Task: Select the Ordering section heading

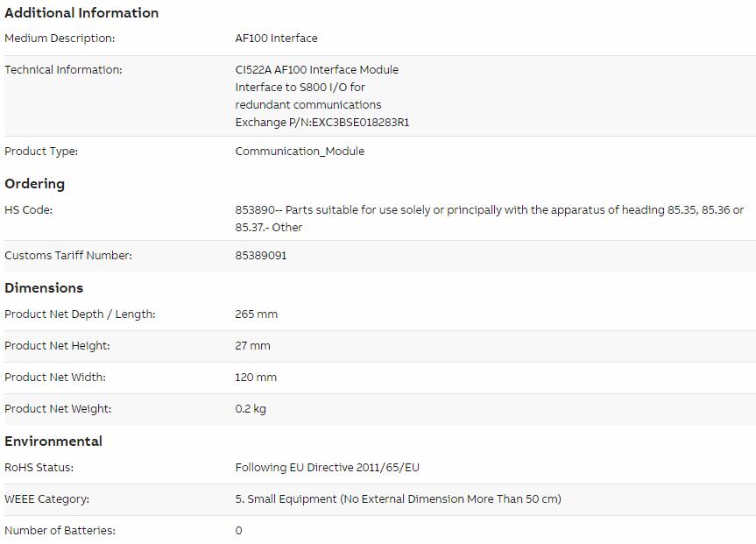Action: click(35, 184)
